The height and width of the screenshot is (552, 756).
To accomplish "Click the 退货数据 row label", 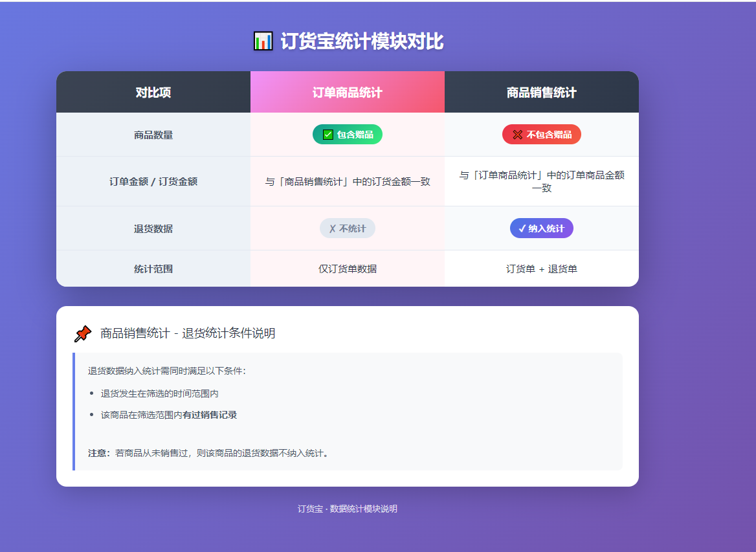I will [153, 228].
